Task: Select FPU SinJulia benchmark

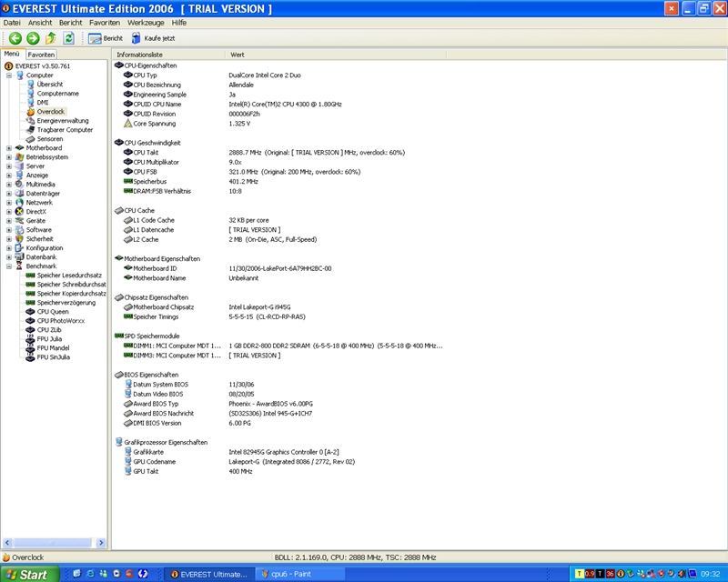Action: (x=53, y=356)
